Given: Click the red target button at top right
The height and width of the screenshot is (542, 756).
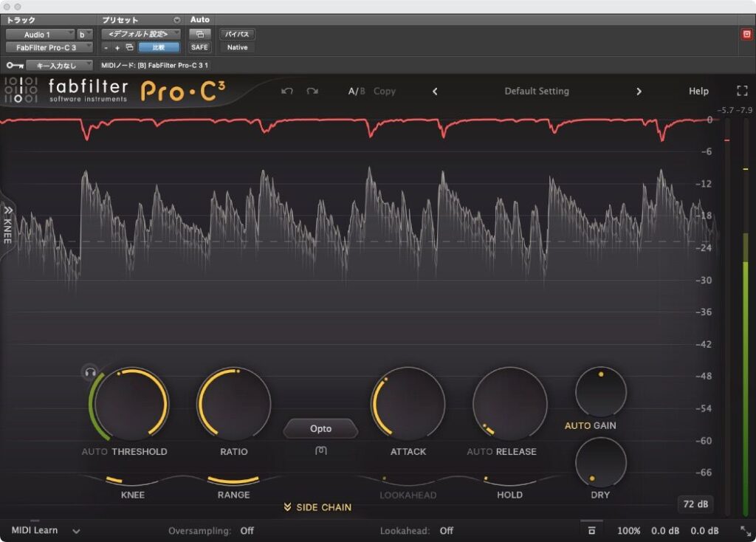Looking at the screenshot, I should [x=746, y=34].
